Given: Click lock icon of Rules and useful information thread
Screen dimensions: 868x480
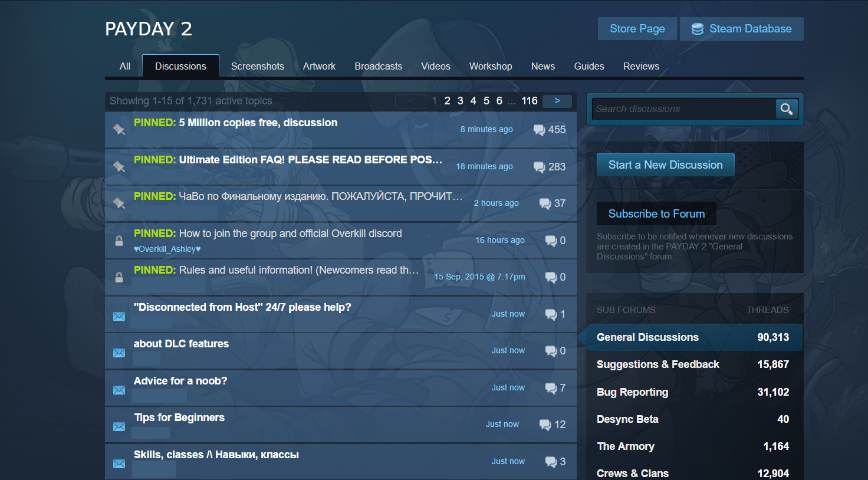Looking at the screenshot, I should pos(119,277).
